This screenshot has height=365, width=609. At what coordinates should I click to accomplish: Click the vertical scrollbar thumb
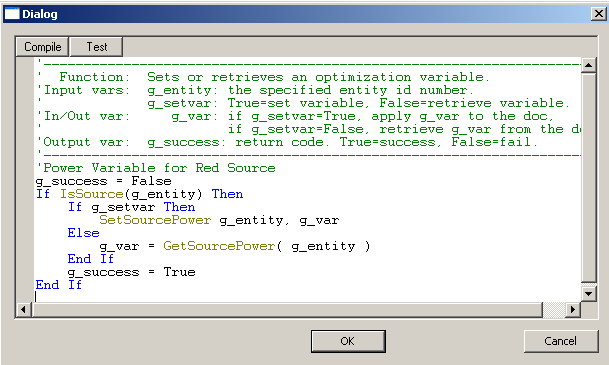point(588,178)
